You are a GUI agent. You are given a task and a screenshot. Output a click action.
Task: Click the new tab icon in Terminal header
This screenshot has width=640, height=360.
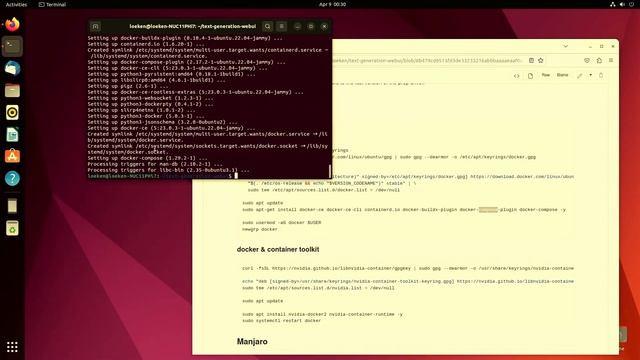[96, 27]
